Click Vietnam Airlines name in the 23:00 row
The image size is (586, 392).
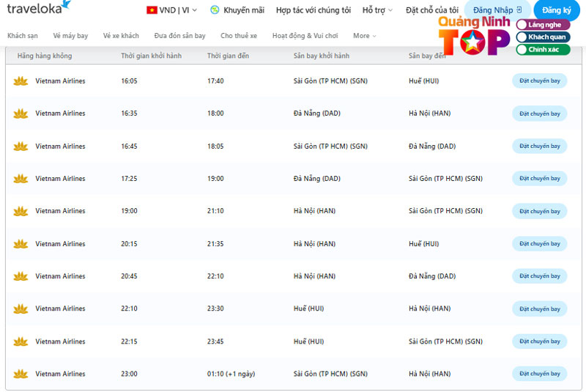click(60, 374)
